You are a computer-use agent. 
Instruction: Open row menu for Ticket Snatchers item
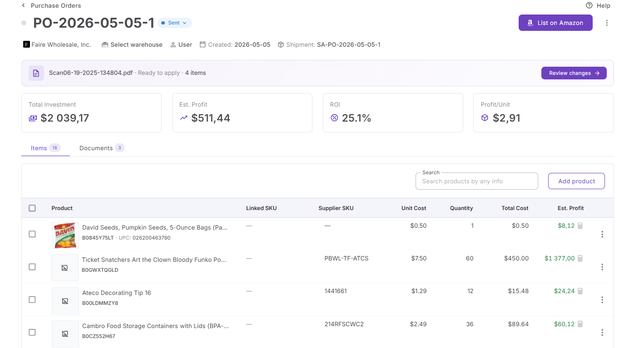[602, 267]
